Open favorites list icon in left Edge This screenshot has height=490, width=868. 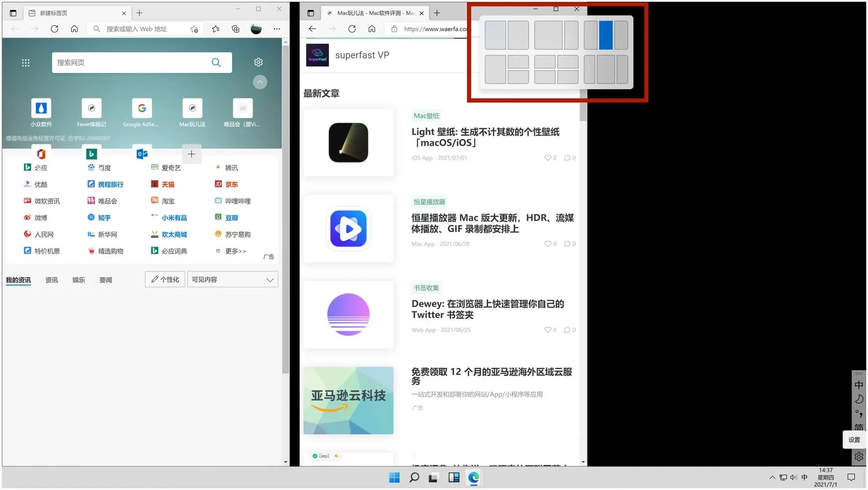[215, 29]
